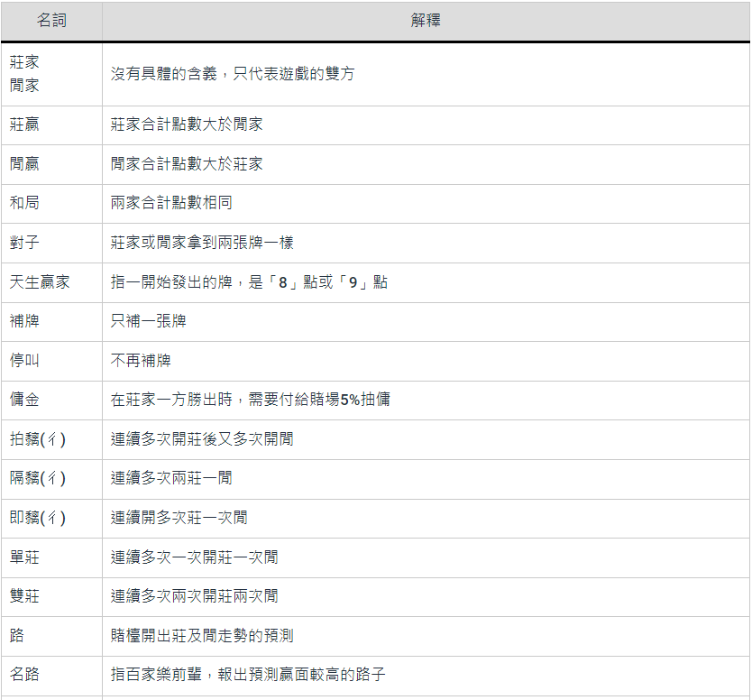Click the 和局 term in the table

tap(25, 203)
